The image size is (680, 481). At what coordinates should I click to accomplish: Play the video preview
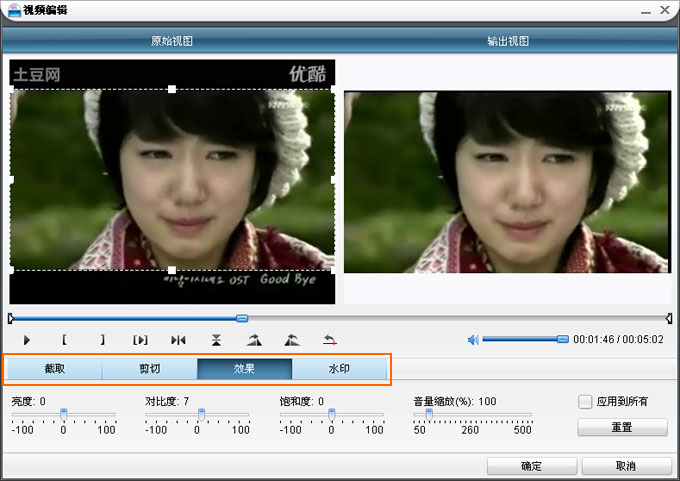(26, 340)
